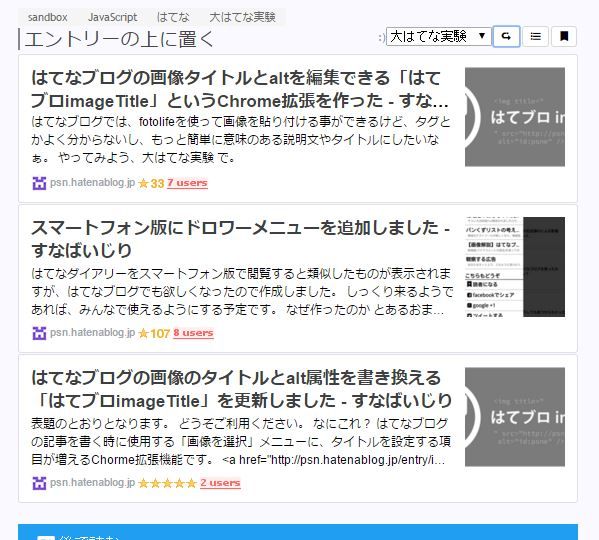
Task: Click the reload arrow icon button
Action: click(506, 37)
